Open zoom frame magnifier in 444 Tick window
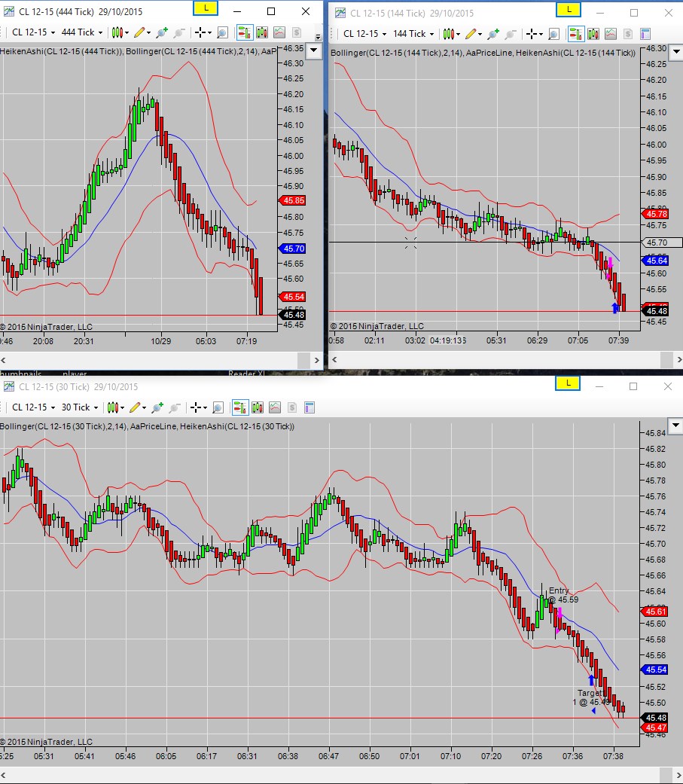The height and width of the screenshot is (784, 683). 222,32
